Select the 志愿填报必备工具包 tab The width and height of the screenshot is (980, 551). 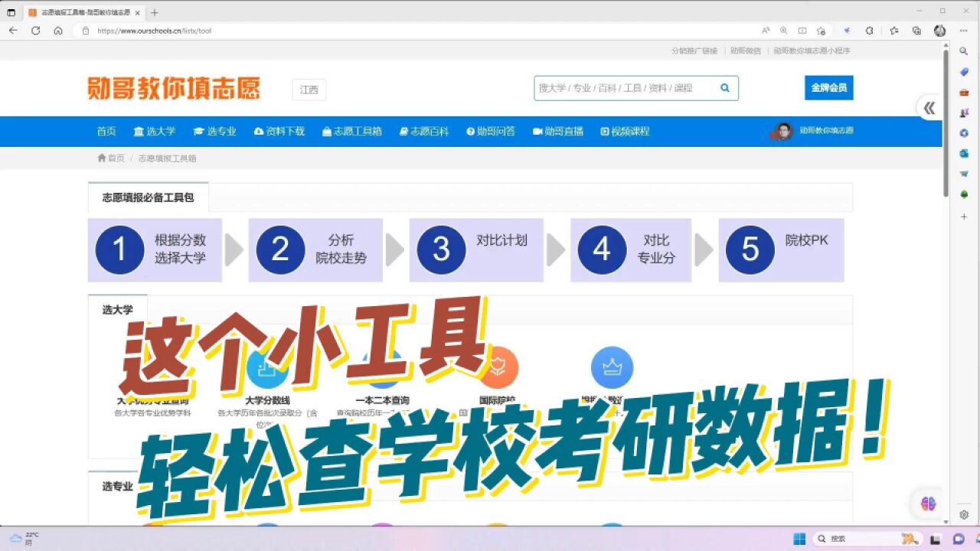149,197
